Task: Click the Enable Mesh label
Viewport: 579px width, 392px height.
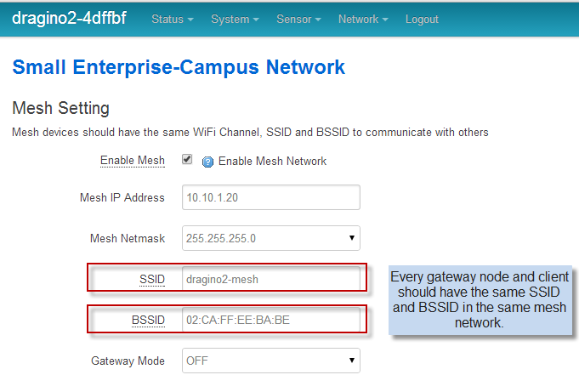Action: pyautogui.click(x=133, y=161)
